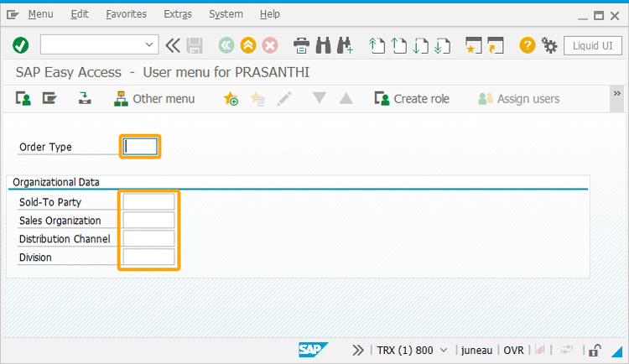This screenshot has height=364, width=629.
Task: Go to Previous Page icon
Action: pyautogui.click(x=398, y=45)
